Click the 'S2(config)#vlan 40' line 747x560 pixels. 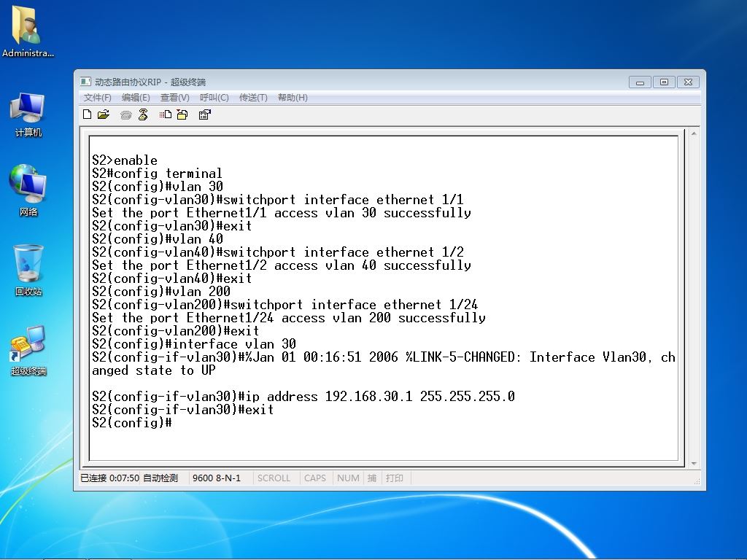point(158,239)
